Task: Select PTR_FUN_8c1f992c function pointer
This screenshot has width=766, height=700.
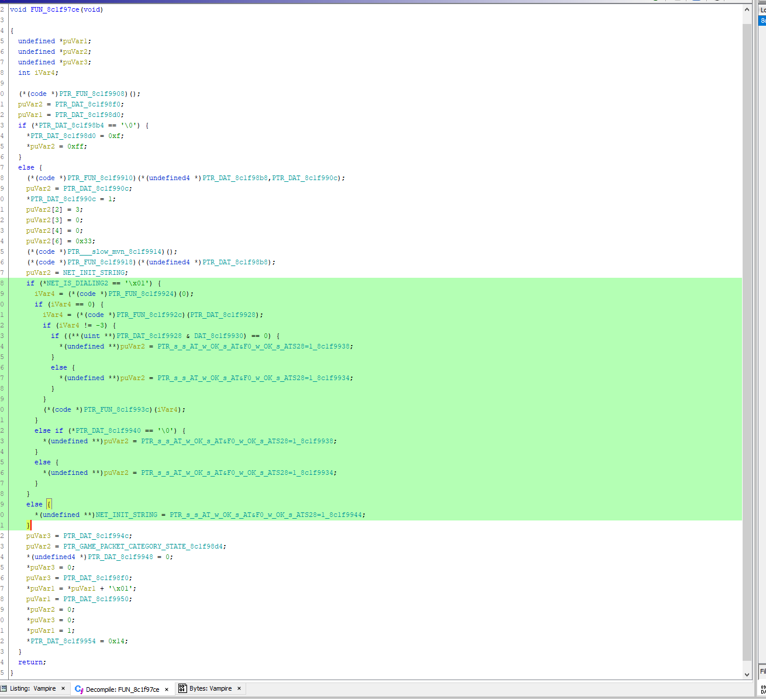Action: (149, 315)
